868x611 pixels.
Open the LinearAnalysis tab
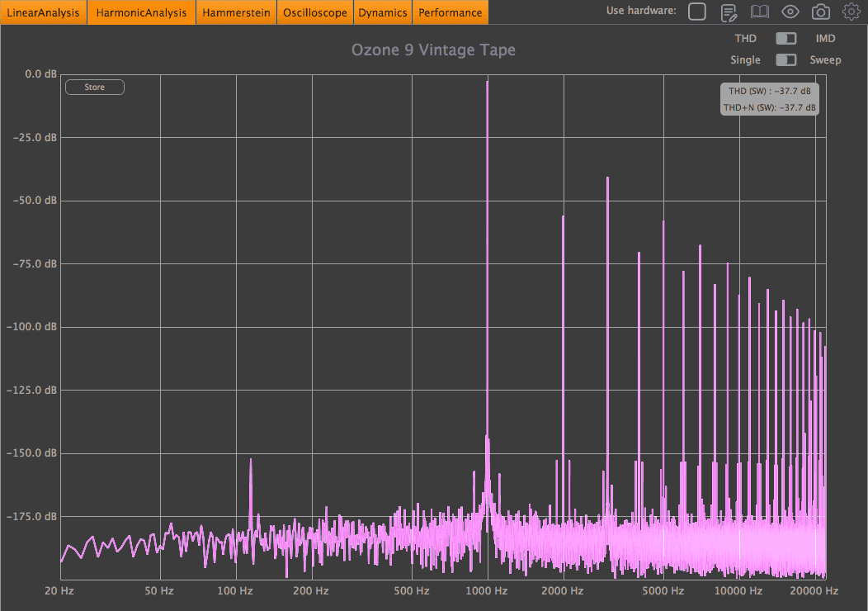tap(43, 12)
